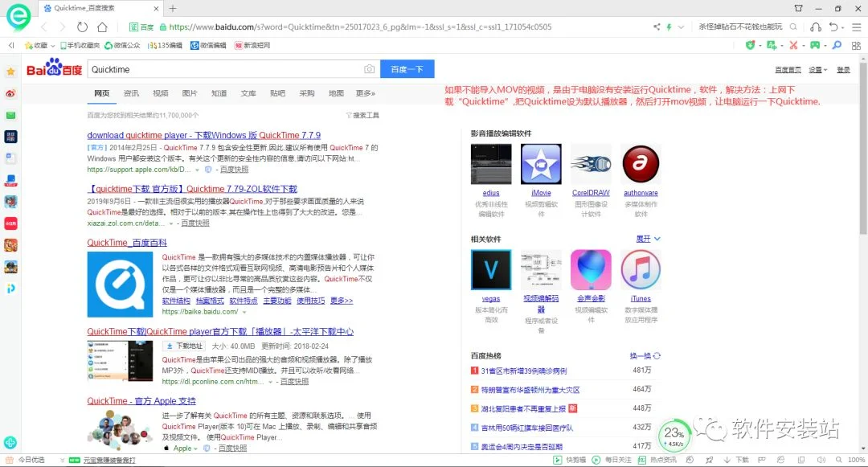The image size is (868, 467).
Task: Click the QuickTime logo thumbnail in Baike result
Action: (120, 285)
